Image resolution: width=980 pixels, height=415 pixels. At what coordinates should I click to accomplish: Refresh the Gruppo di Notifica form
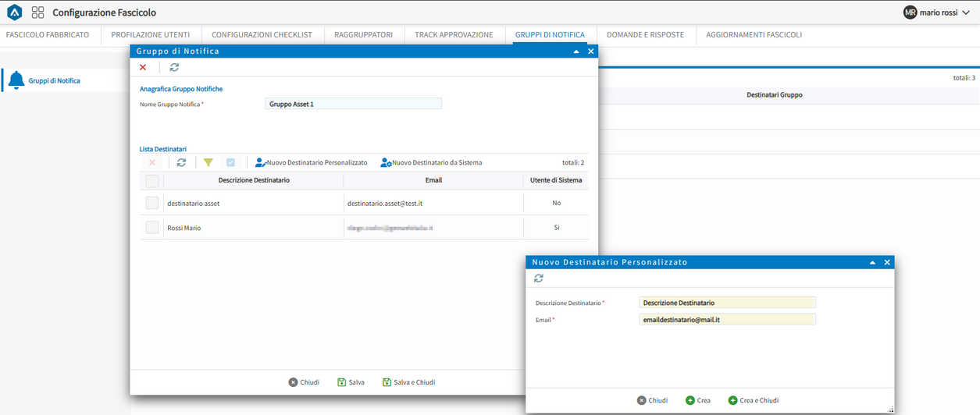coord(174,68)
